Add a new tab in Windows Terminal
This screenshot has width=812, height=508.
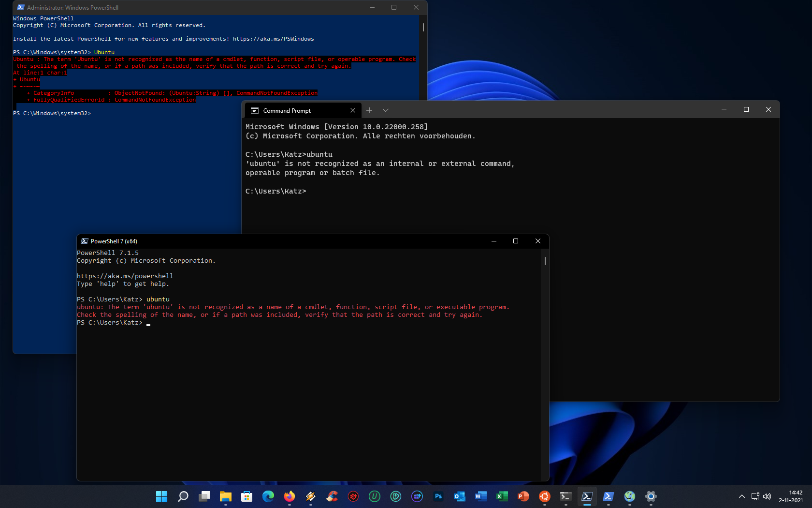pyautogui.click(x=369, y=111)
